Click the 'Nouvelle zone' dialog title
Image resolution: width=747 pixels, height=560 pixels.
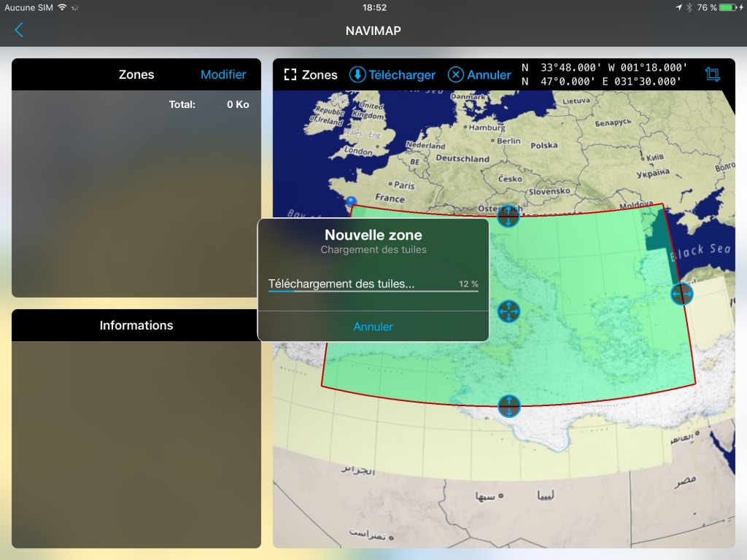pos(373,235)
